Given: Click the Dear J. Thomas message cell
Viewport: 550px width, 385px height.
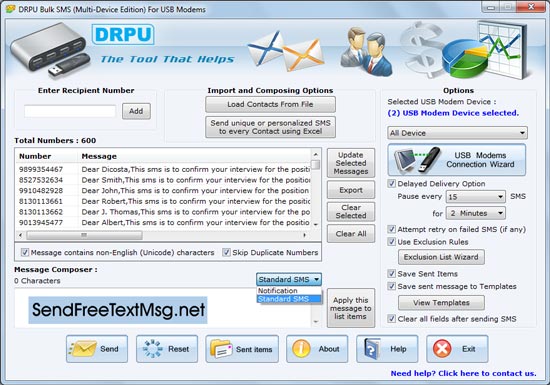Looking at the screenshot, I should click(195, 212).
